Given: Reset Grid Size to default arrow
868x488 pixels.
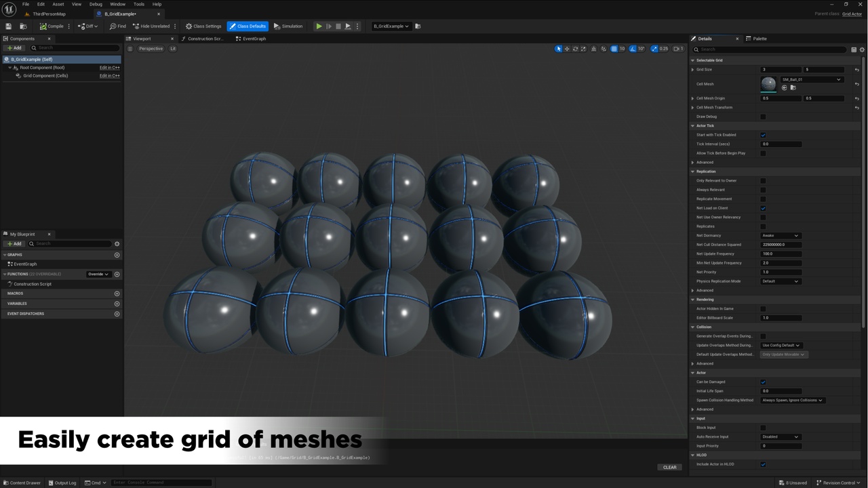Looking at the screenshot, I should tap(857, 69).
